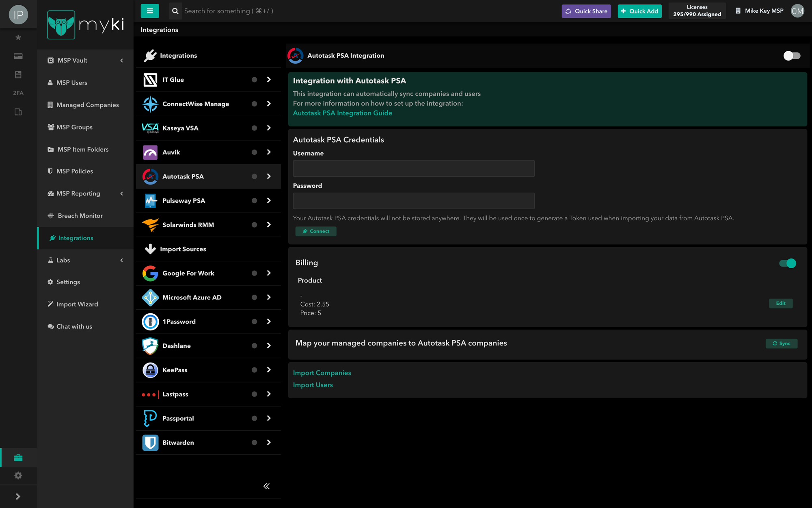Open the 2FA section in left rail
The height and width of the screenshot is (508, 812).
tap(18, 93)
